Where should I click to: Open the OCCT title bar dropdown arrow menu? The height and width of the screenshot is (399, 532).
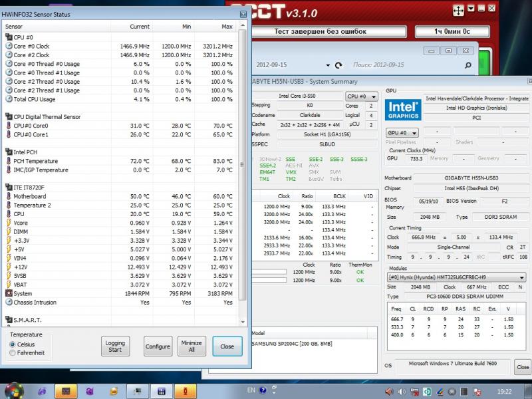click(x=471, y=9)
